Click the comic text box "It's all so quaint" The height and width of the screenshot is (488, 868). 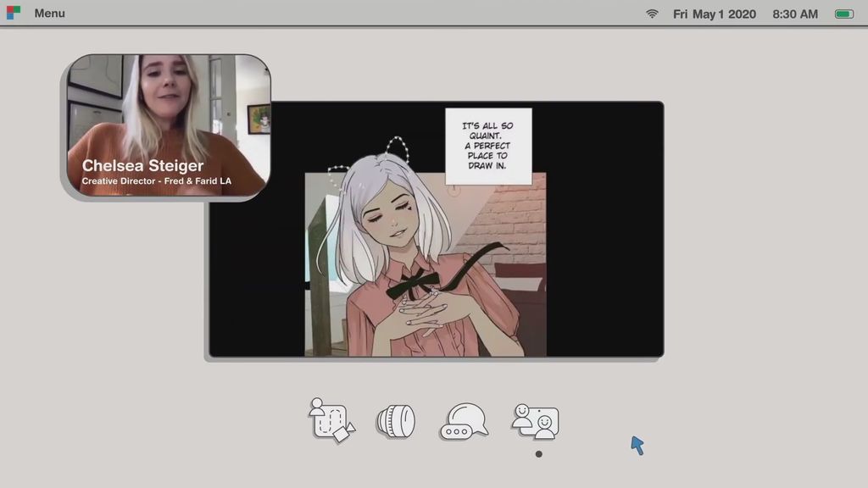pos(488,146)
